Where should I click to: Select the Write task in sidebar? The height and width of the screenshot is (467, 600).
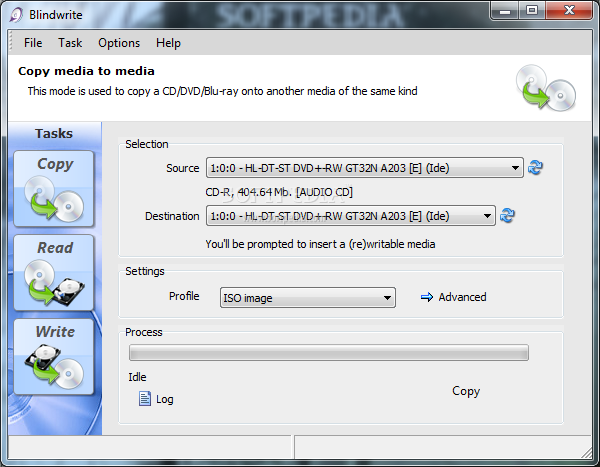coord(54,356)
